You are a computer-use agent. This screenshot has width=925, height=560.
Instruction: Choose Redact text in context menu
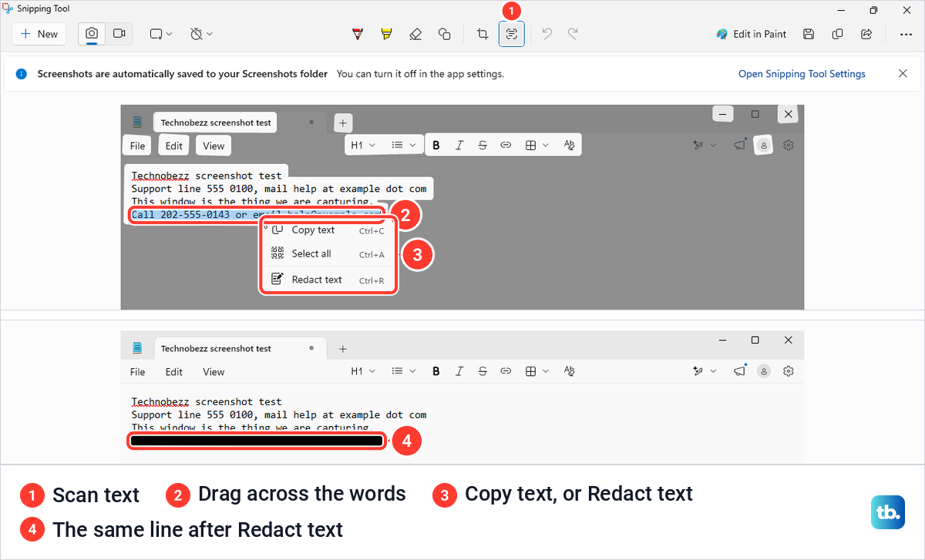point(328,280)
